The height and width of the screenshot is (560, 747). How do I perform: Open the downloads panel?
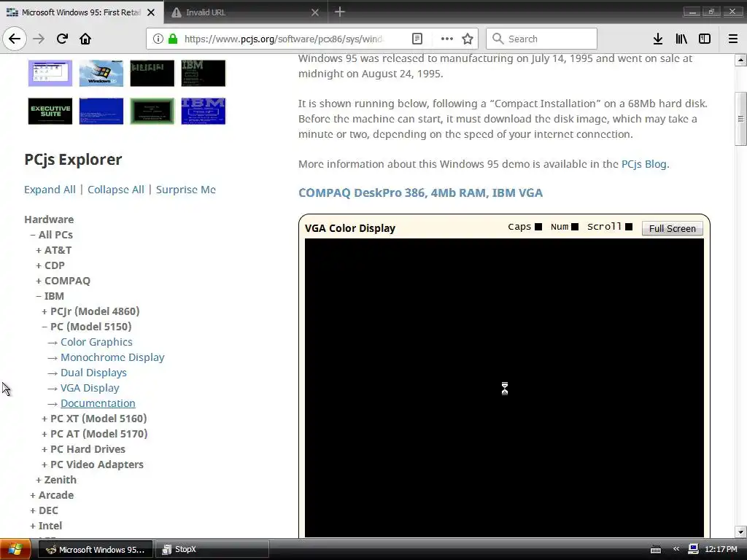[x=658, y=39]
